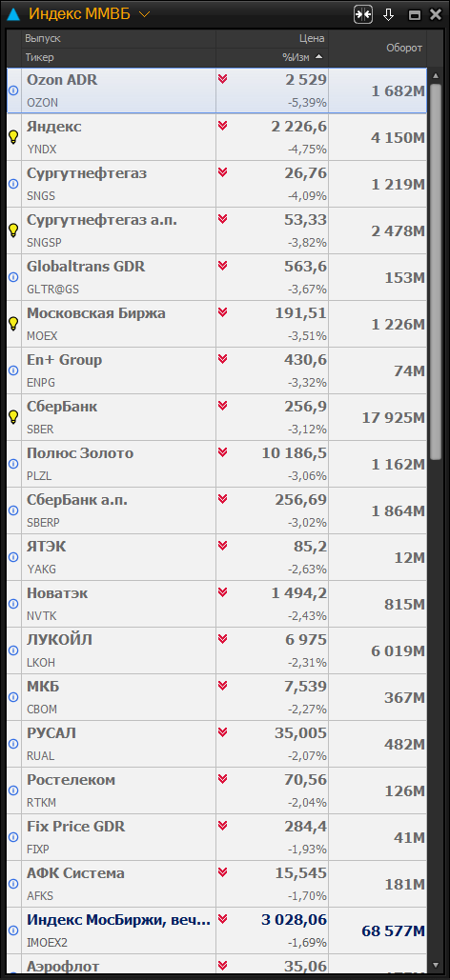Viewport: 450px width, 980px height.
Task: Toggle sort arrow on %Изм column
Action: pyautogui.click(x=319, y=57)
